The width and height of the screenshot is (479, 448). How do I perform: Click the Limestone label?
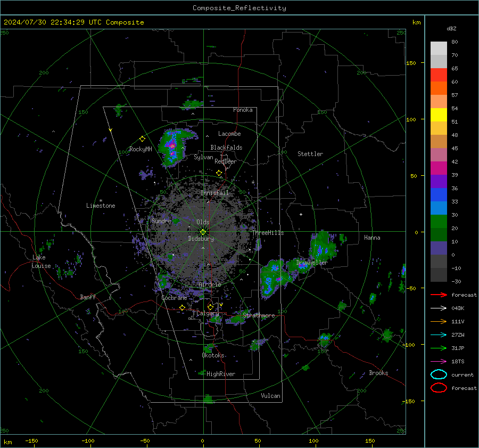pyautogui.click(x=101, y=206)
